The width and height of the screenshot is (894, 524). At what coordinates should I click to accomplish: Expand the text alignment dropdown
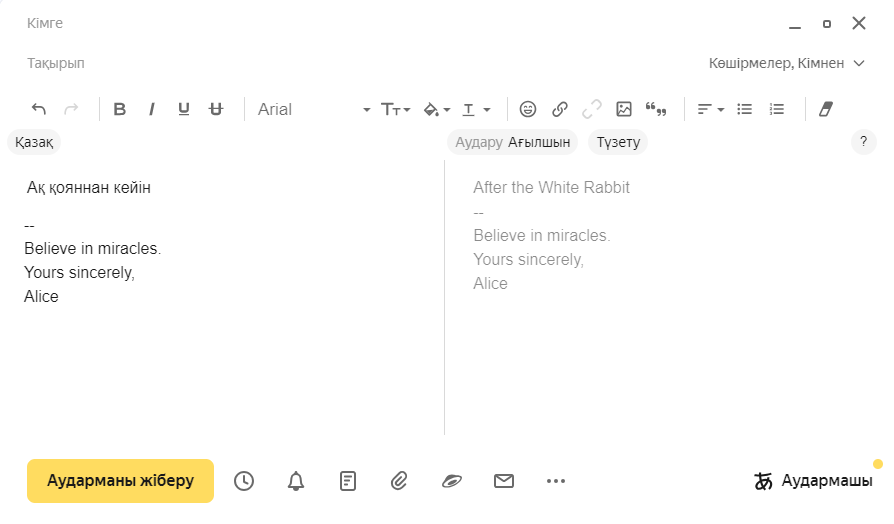point(710,109)
